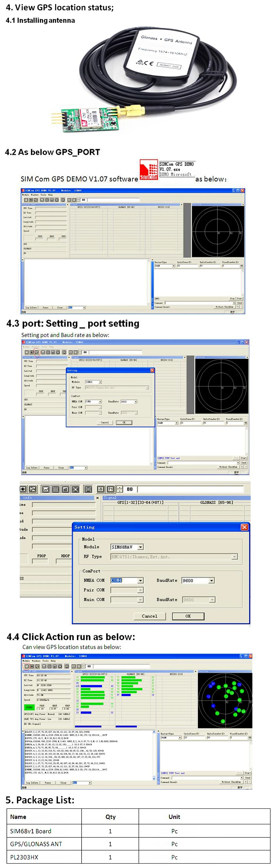Launch the SIMCom GPS DEMO V1.07.exe icon

[x=149, y=169]
